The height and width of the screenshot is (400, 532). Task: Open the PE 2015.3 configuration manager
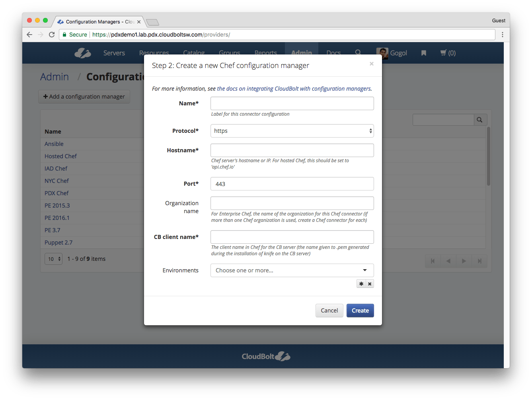tap(57, 206)
